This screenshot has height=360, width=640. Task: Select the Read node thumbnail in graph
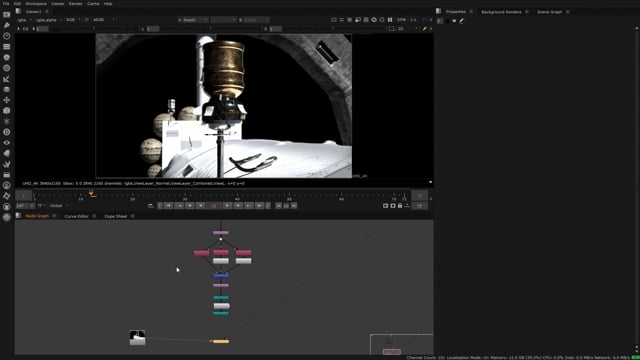tap(138, 338)
